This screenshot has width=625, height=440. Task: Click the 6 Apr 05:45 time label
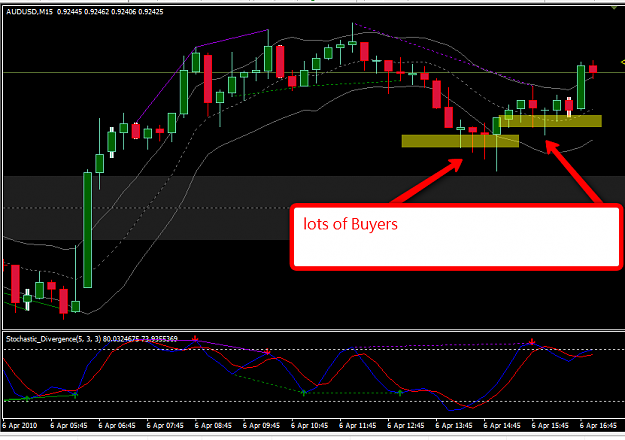click(69, 426)
